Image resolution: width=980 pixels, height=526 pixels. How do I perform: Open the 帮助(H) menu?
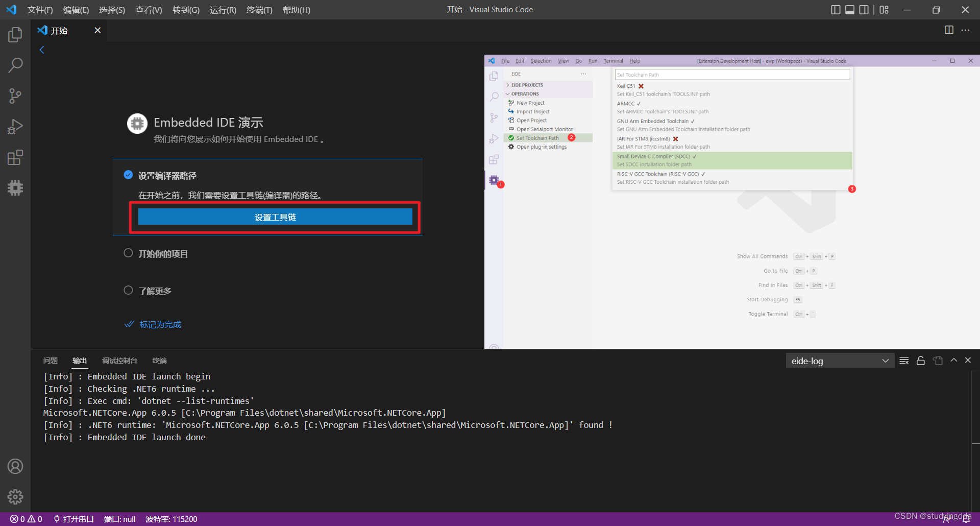pos(297,10)
